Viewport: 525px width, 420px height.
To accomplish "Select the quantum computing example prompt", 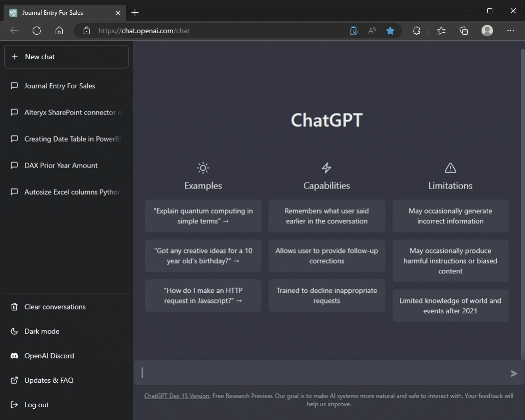I will 203,216.
